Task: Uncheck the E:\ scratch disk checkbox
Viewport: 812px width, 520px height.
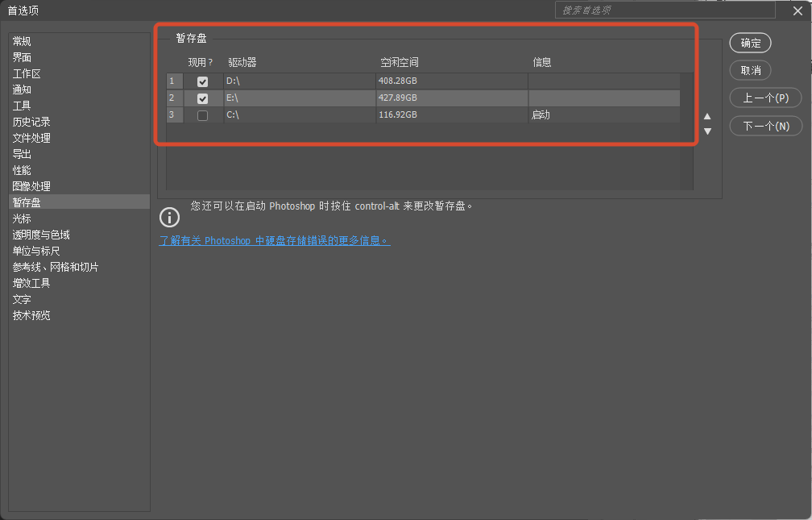Action: pyautogui.click(x=202, y=98)
